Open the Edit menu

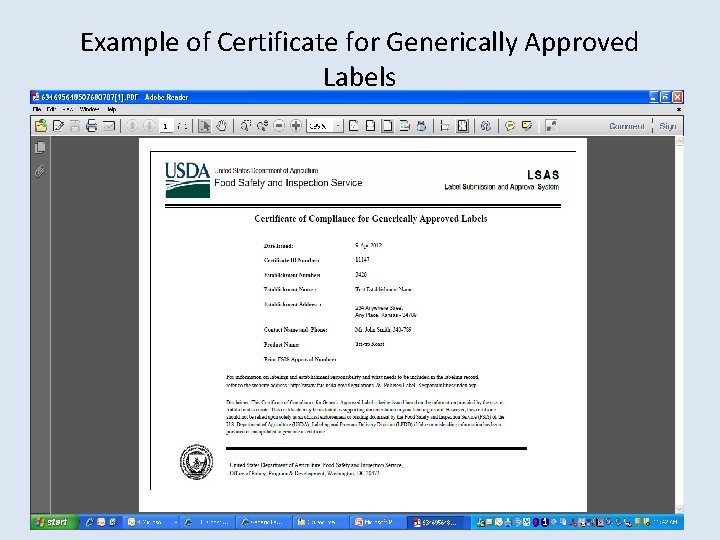(51, 109)
